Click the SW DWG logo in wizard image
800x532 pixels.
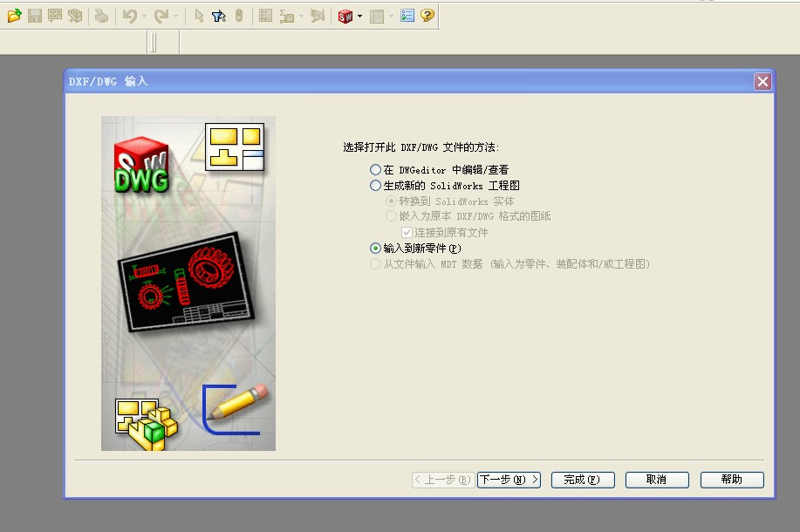[141, 165]
